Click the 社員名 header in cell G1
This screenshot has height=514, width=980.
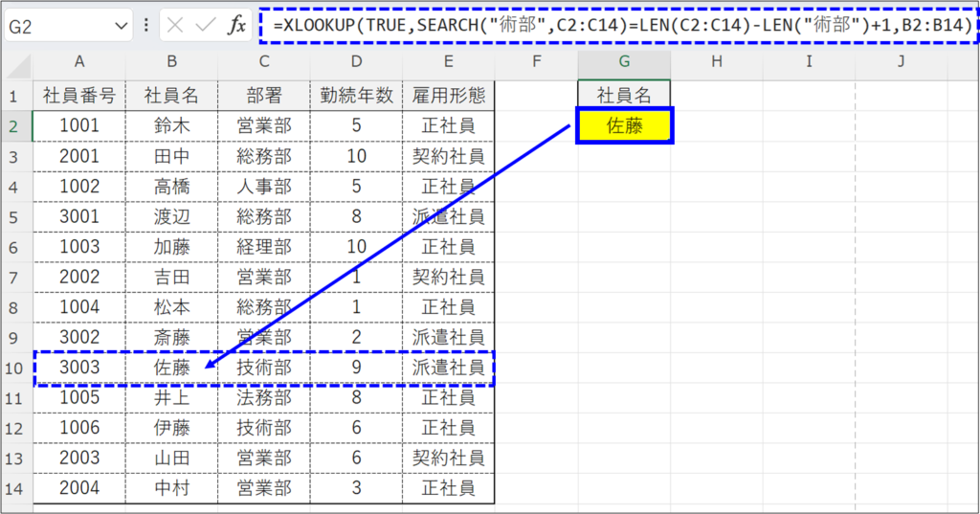point(624,95)
